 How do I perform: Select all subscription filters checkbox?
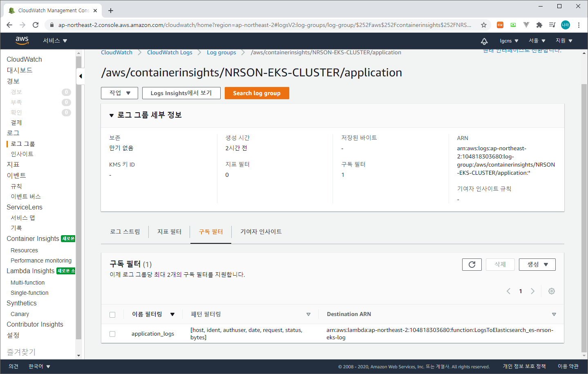[x=112, y=315]
